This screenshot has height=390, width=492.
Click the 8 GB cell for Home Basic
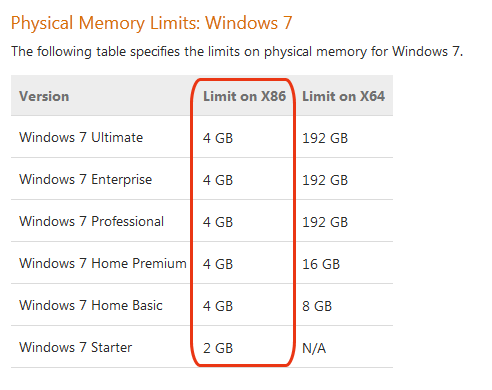tap(317, 306)
